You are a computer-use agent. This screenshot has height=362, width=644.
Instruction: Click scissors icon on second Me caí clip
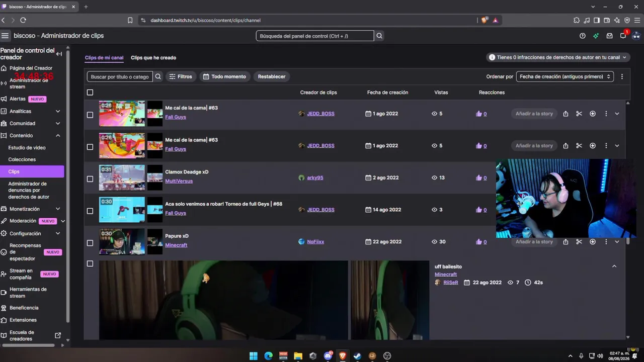pos(579,146)
